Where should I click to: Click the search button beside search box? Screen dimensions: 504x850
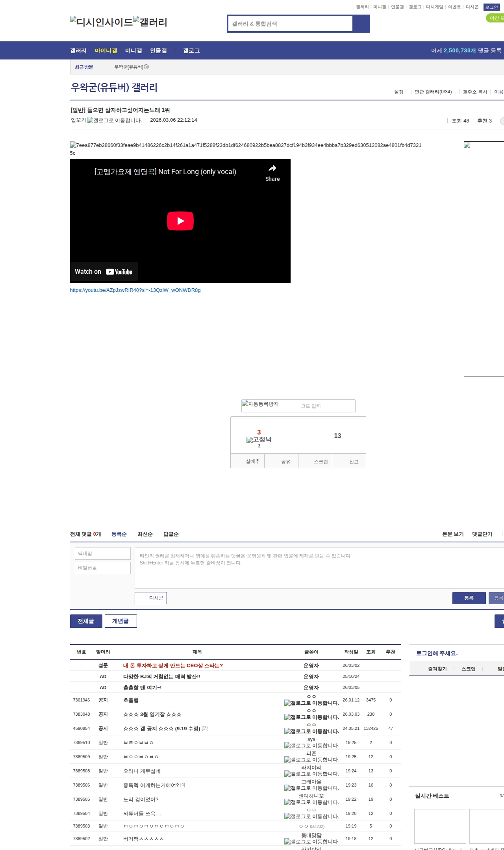click(361, 24)
